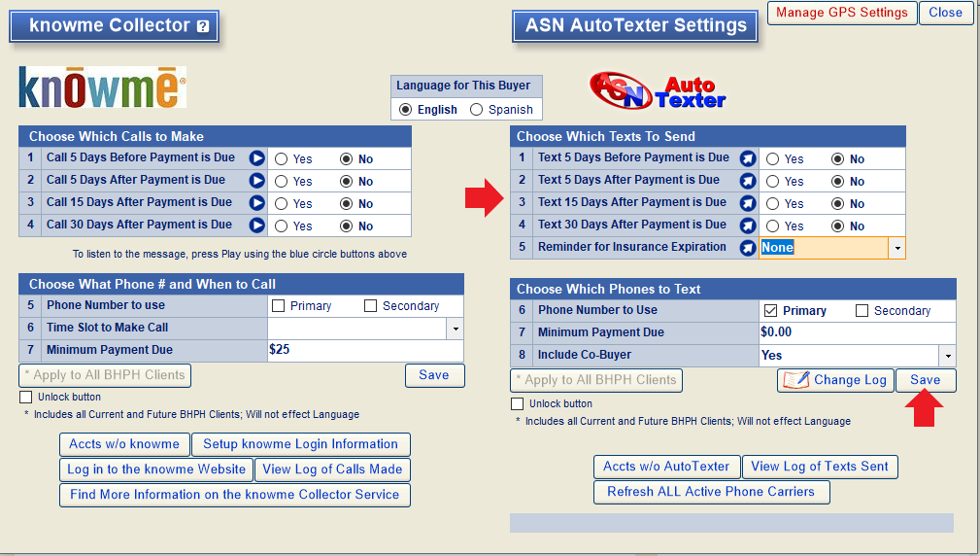Viewport: 980px width, 556px height.
Task: Open Accts w/o knowme
Action: click(124, 444)
